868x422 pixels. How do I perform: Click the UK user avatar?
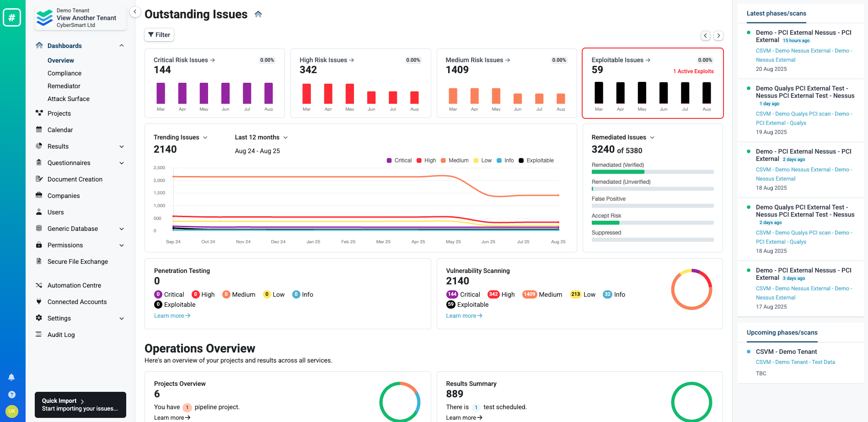[x=12, y=411]
